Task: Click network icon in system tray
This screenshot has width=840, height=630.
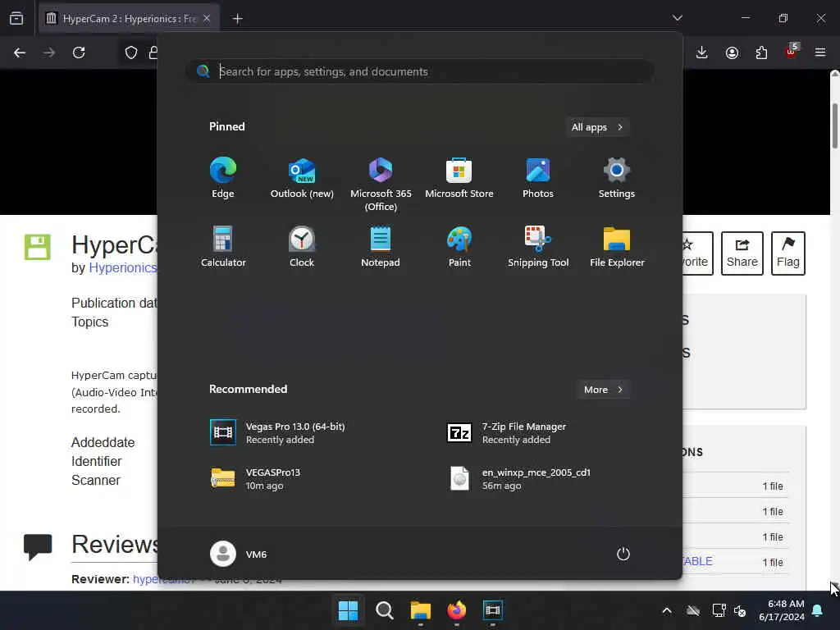Action: point(719,610)
